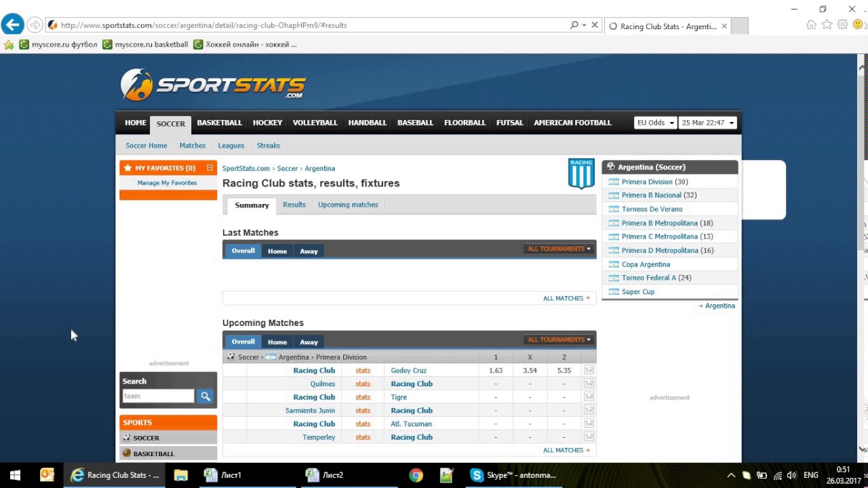
Task: Switch to Excel Лист1 taskbar window
Action: pos(249,475)
